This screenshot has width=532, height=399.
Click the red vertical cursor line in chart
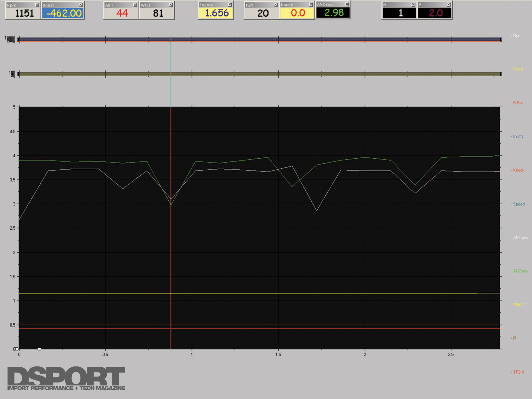(x=171, y=250)
